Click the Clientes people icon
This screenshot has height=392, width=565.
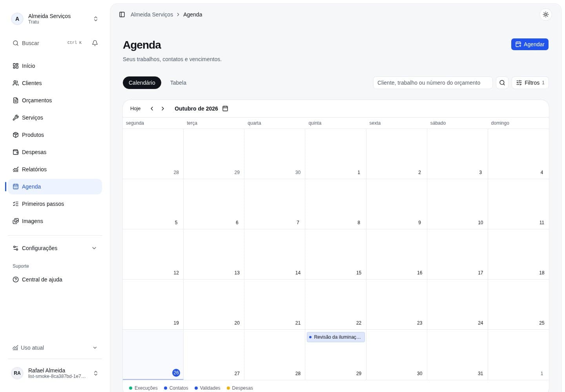[x=16, y=83]
